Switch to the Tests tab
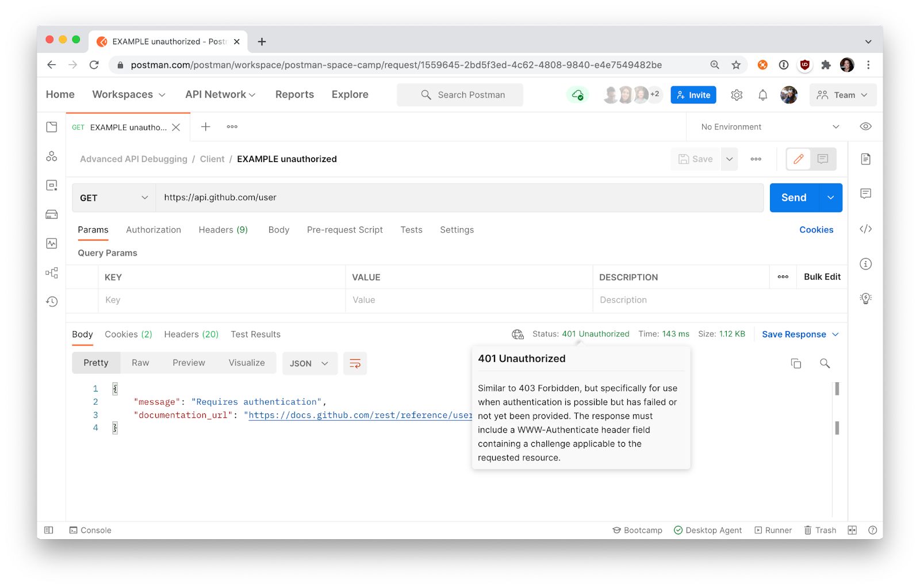 pyautogui.click(x=411, y=229)
